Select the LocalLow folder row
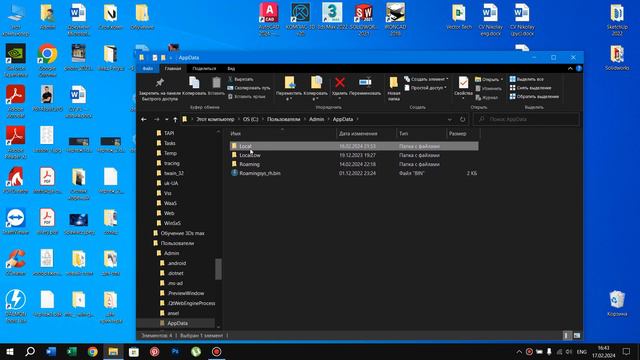640x360 pixels. (354, 155)
